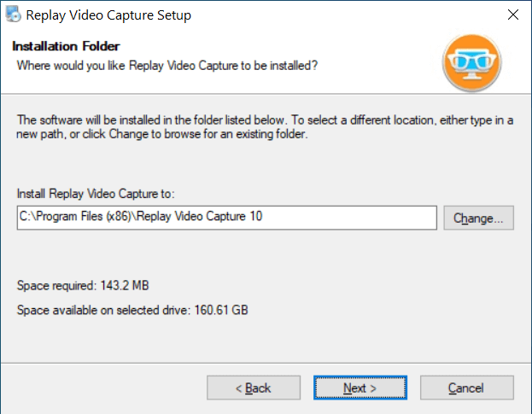
Task: Click the 'Replay Video Capture Setup' title text
Action: click(108, 15)
